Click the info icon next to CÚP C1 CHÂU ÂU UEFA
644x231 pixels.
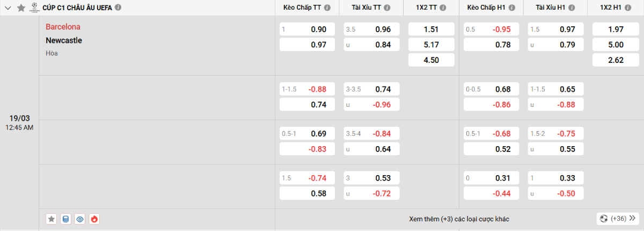pos(118,8)
